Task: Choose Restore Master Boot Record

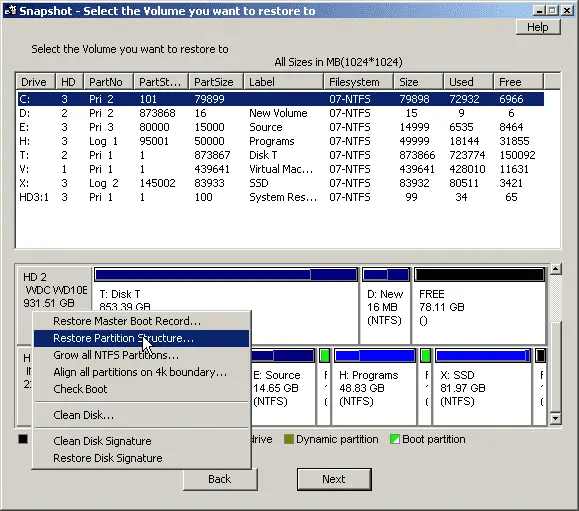Action: pos(141,321)
